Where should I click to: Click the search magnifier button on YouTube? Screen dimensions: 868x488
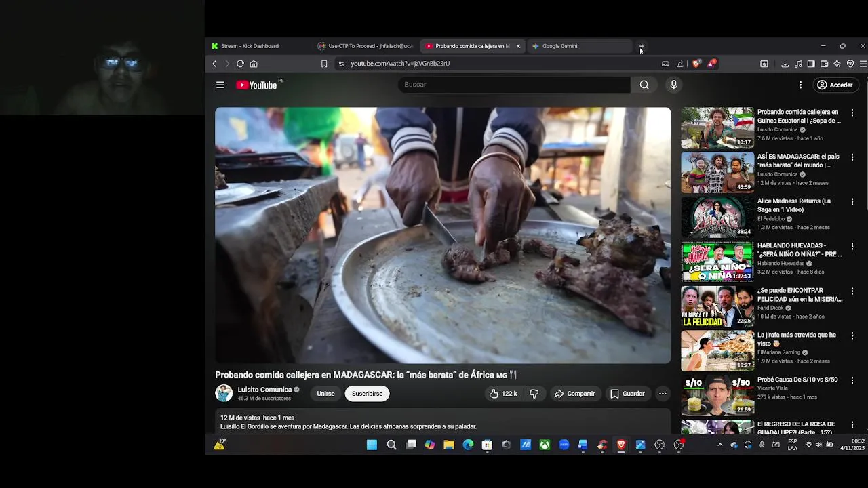pyautogui.click(x=644, y=85)
